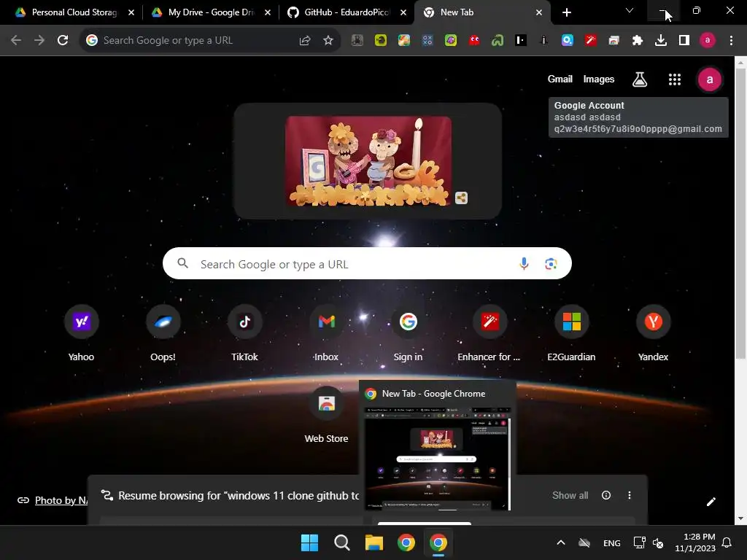Reload the current page

point(63,41)
